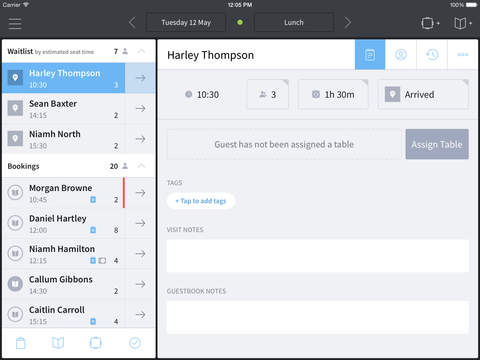Collapse the Waitlist section

click(141, 51)
